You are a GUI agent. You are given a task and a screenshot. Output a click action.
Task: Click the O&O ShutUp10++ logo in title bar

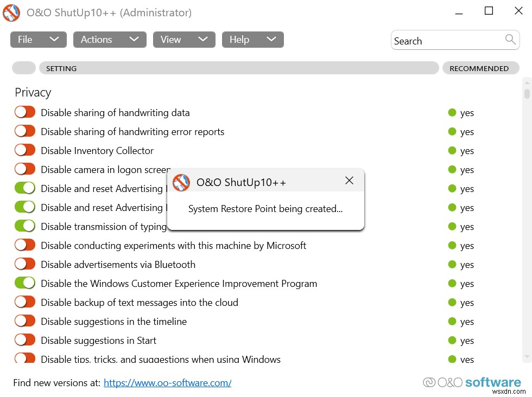click(x=11, y=12)
